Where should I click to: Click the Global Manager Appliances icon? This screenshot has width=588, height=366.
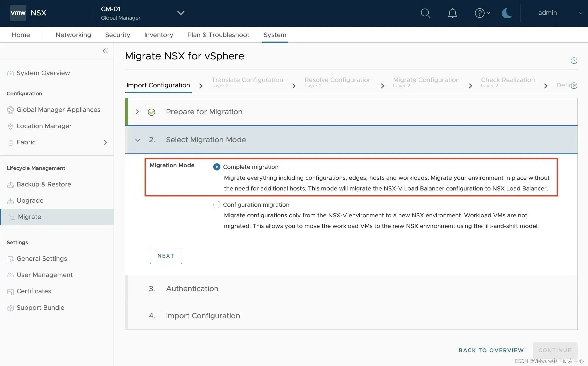tap(10, 110)
